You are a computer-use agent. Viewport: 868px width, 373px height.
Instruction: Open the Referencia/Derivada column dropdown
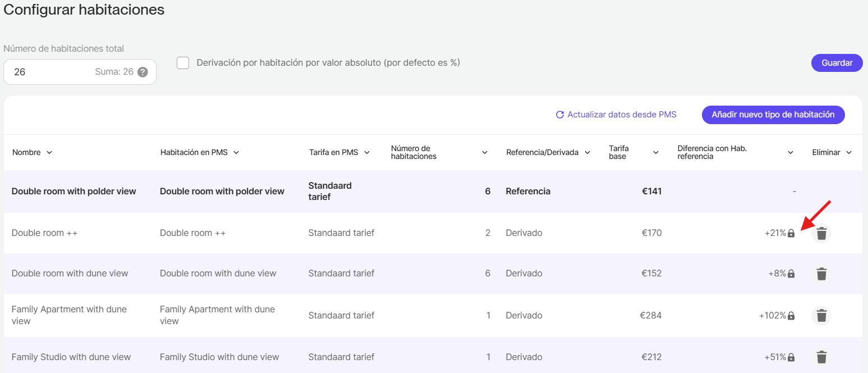click(548, 152)
